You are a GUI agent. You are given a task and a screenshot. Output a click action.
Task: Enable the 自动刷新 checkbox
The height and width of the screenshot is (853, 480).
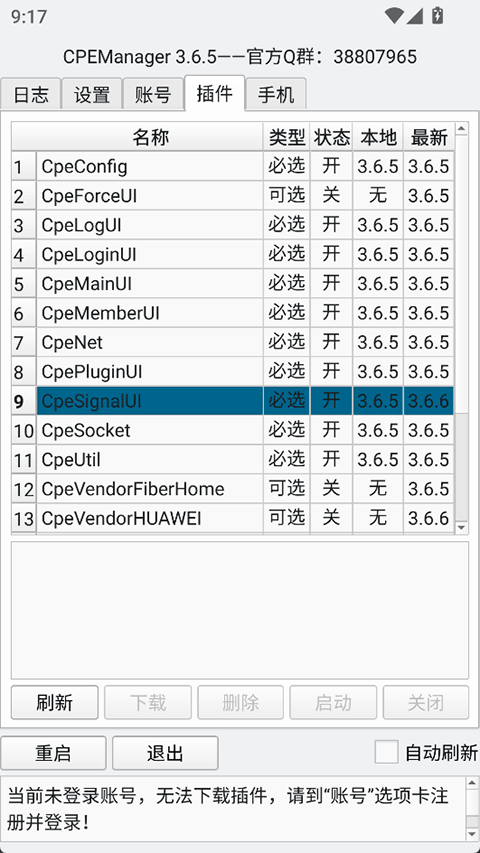[386, 753]
